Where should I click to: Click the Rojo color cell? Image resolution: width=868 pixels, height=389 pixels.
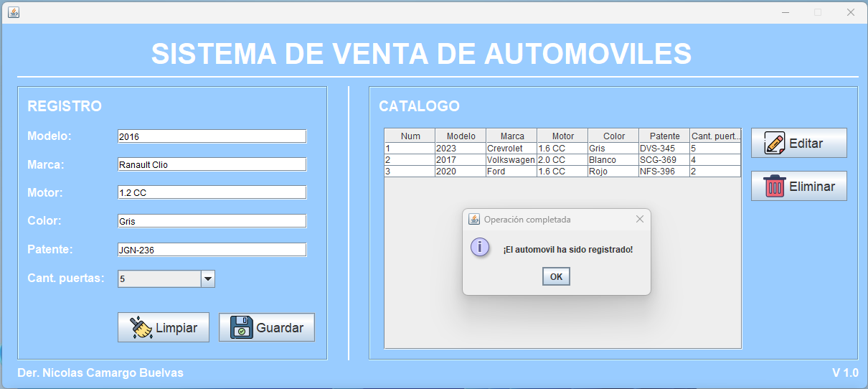click(613, 172)
